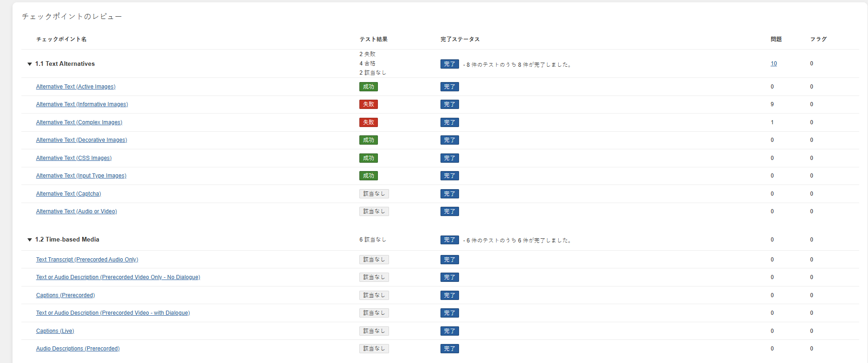Click the 該当なし badge for Captcha row

tap(374, 194)
